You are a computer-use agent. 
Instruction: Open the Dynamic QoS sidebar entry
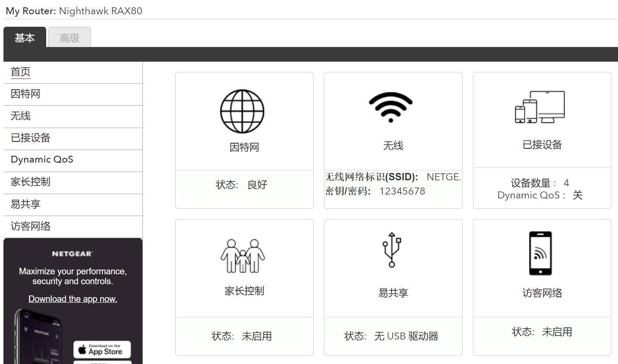tap(41, 159)
